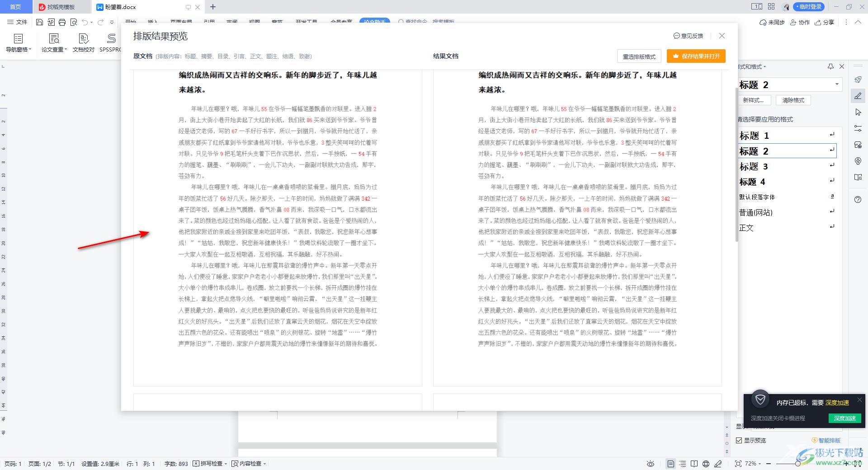Close the 盼望着.docx tab
This screenshot has height=470, width=868.
point(198,7)
